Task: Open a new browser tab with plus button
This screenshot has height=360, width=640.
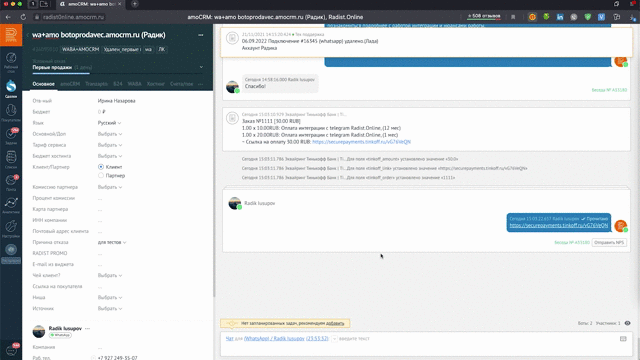Action: (134, 4)
